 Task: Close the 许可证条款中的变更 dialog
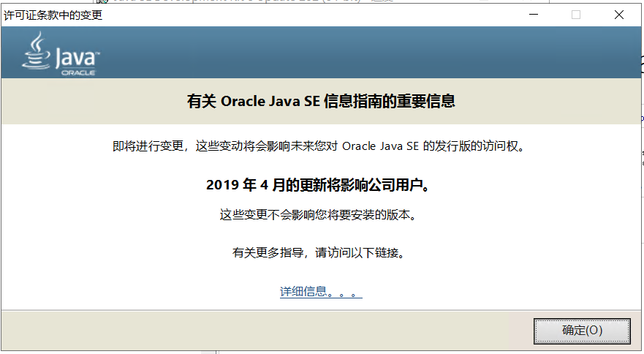(618, 15)
